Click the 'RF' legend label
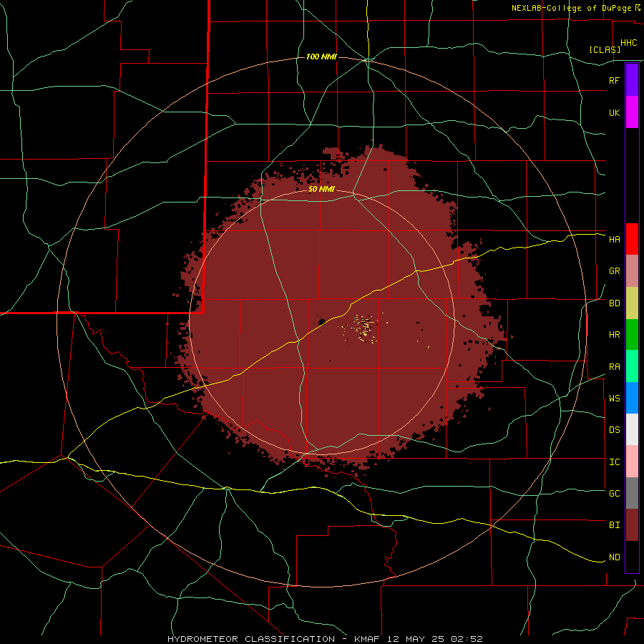644x644 pixels. click(614, 80)
